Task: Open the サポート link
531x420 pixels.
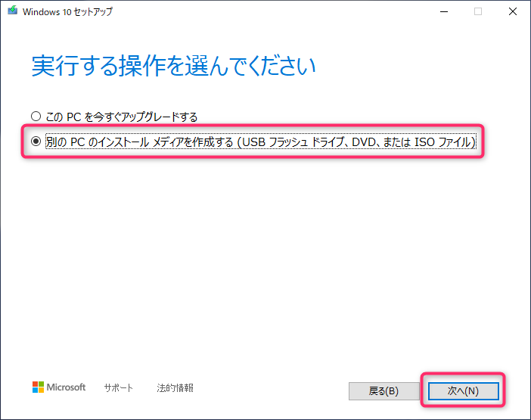Action: tap(119, 387)
